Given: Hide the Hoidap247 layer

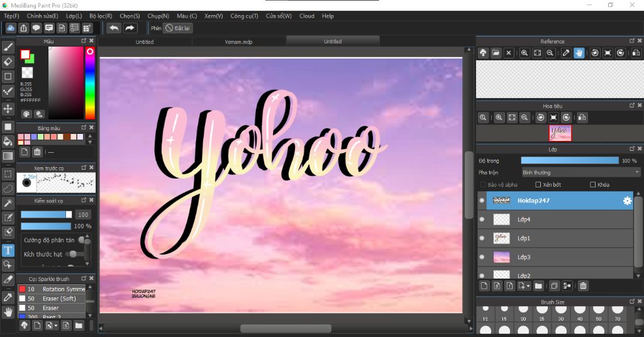Looking at the screenshot, I should click(x=482, y=201).
